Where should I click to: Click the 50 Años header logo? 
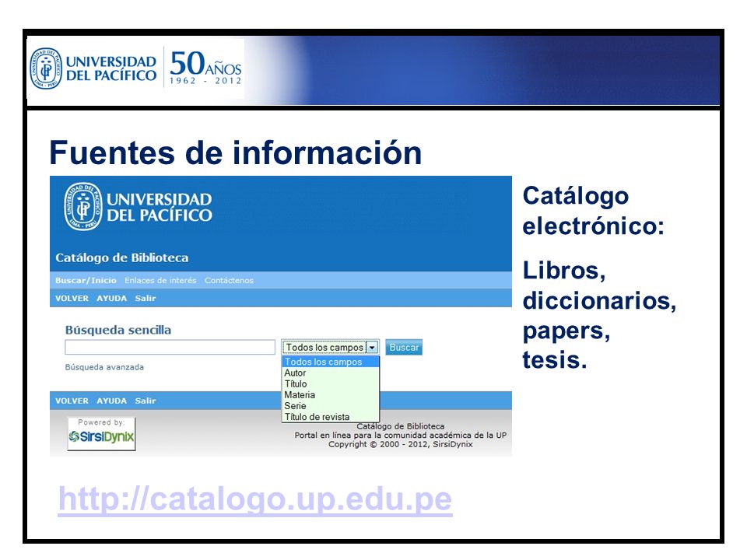click(x=205, y=68)
